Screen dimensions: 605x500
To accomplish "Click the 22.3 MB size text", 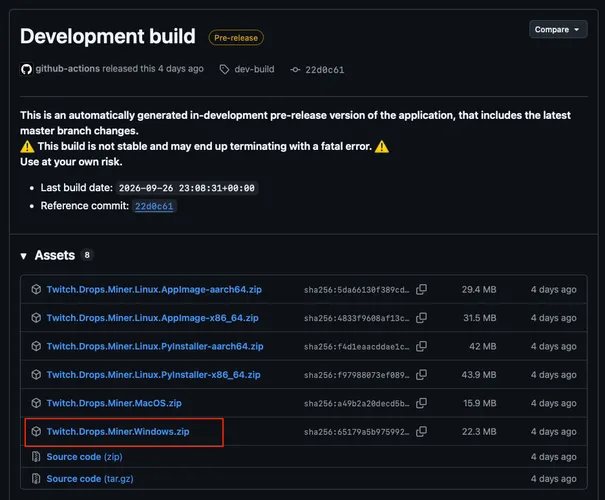I will (479, 432).
